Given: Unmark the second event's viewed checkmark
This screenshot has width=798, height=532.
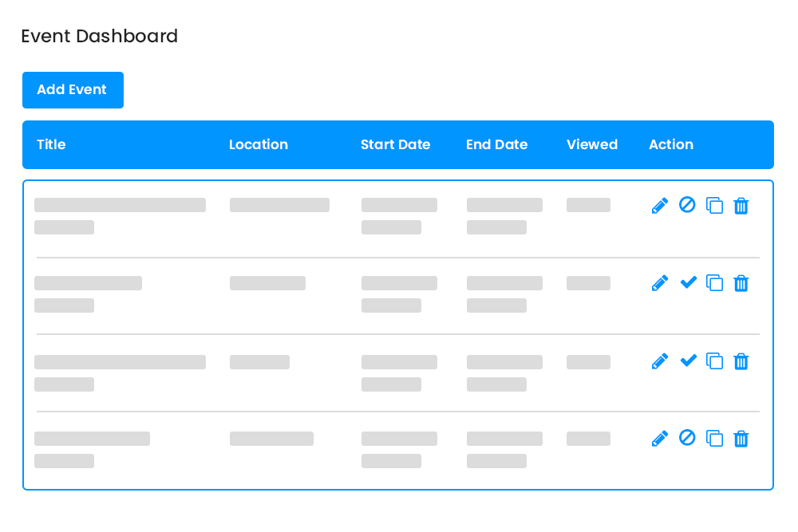Looking at the screenshot, I should [x=687, y=282].
